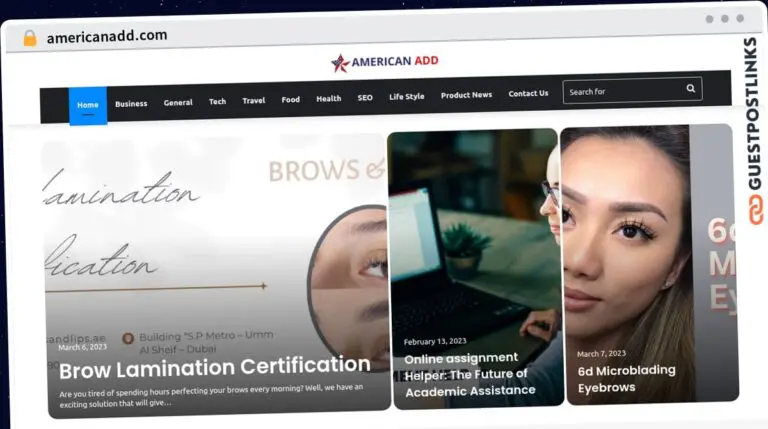Viewport: 768px width, 429px height.
Task: Click the padlock icon in address bar
Action: [30, 38]
